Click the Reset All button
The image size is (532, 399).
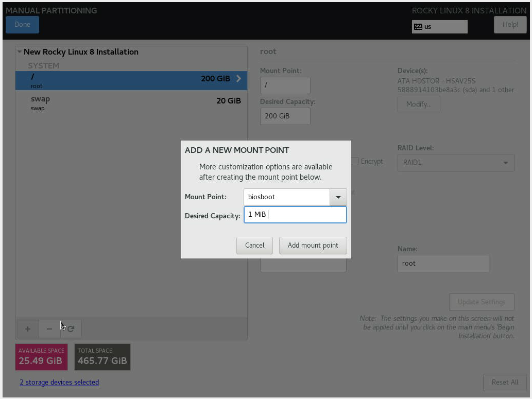pyautogui.click(x=505, y=383)
